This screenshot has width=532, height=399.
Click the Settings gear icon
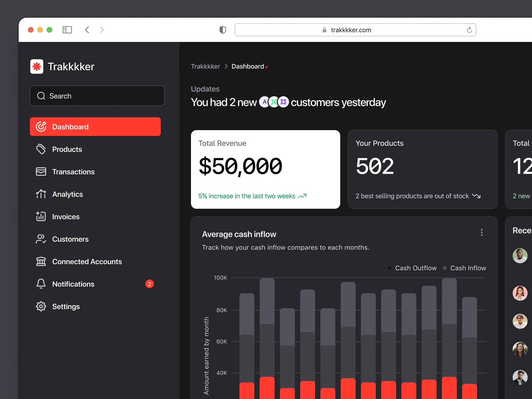[41, 307]
